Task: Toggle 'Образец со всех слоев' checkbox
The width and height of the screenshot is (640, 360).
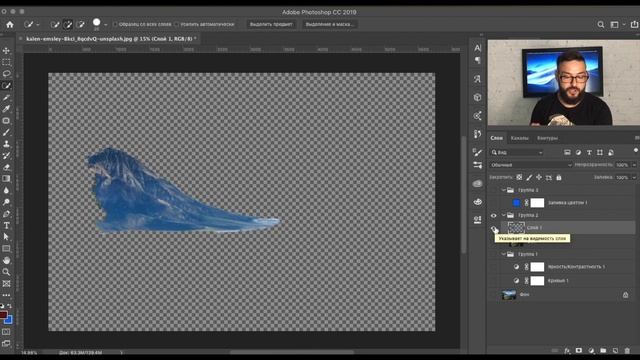Action: tap(115, 24)
